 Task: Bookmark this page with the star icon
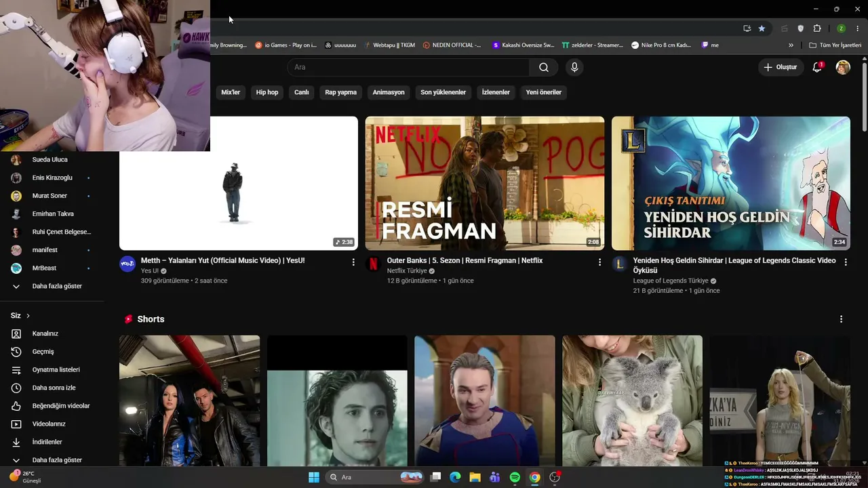[762, 28]
